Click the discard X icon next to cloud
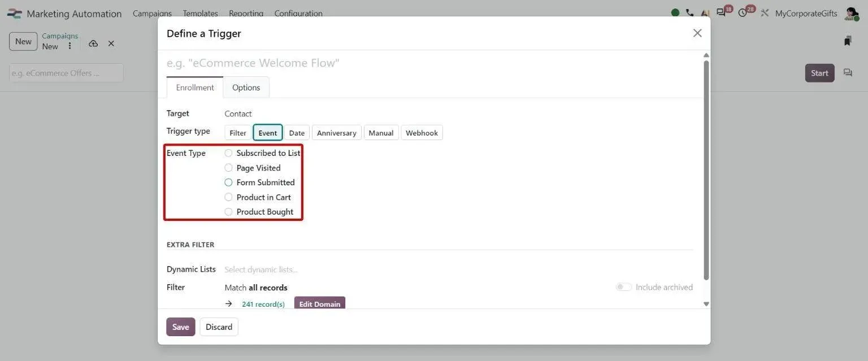This screenshot has width=868, height=361. (x=111, y=44)
